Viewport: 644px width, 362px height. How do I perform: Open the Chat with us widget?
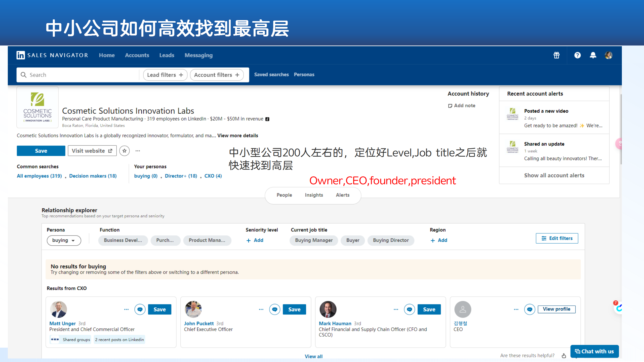pos(594,351)
